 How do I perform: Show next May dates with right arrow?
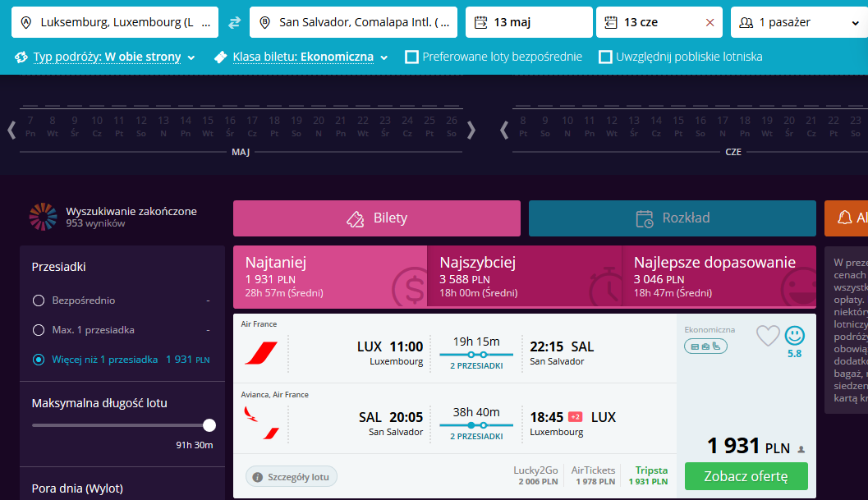pyautogui.click(x=471, y=130)
